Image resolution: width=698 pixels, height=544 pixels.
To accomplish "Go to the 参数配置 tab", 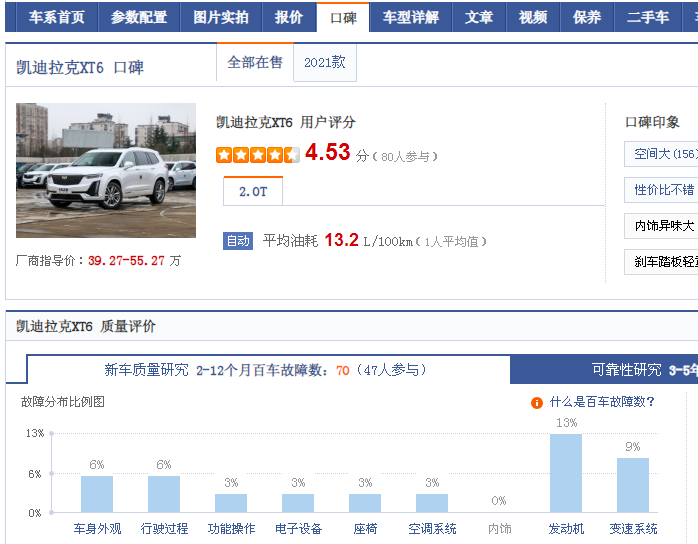I will (x=139, y=18).
